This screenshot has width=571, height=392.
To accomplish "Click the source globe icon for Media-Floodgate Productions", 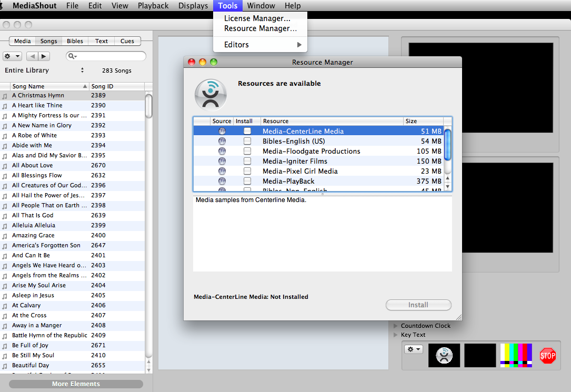I will coord(222,151).
